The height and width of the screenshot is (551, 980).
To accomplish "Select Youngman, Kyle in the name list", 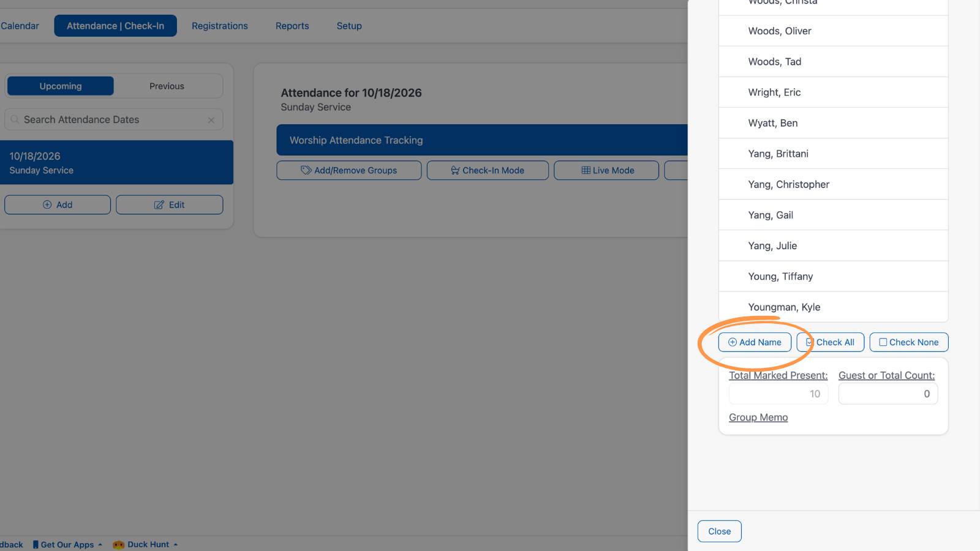I will click(x=833, y=307).
